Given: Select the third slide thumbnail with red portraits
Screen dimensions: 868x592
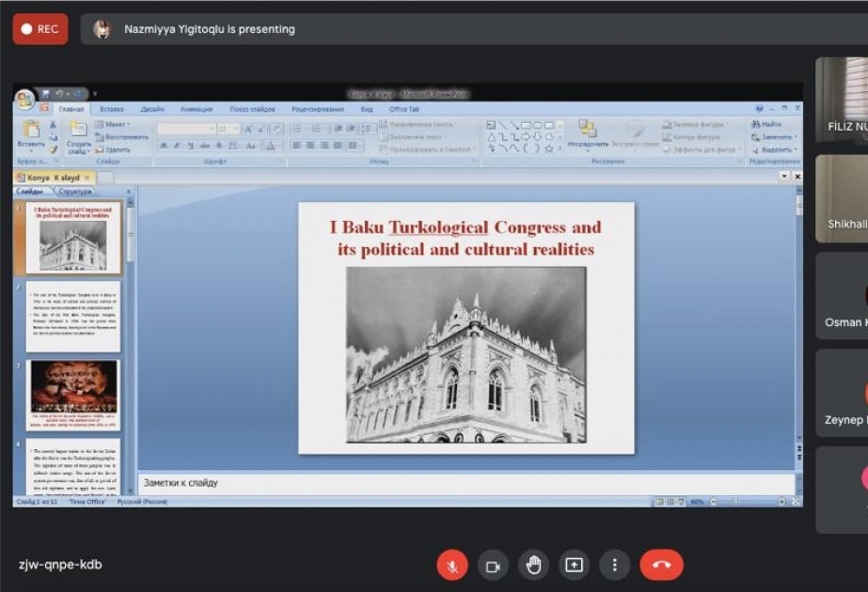Looking at the screenshot, I should (x=73, y=396).
